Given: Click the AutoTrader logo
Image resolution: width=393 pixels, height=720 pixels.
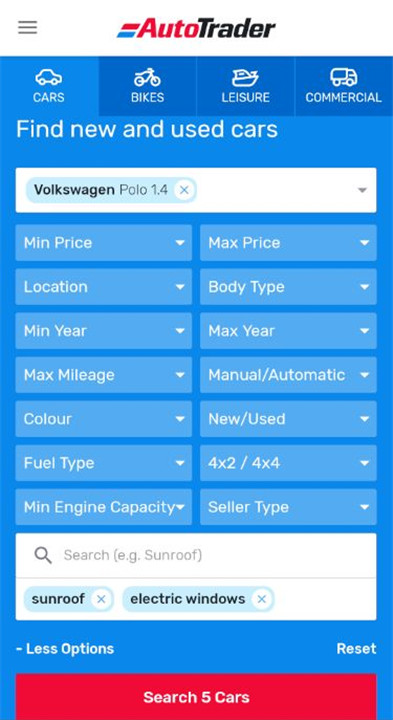Looking at the screenshot, I should 196,28.
